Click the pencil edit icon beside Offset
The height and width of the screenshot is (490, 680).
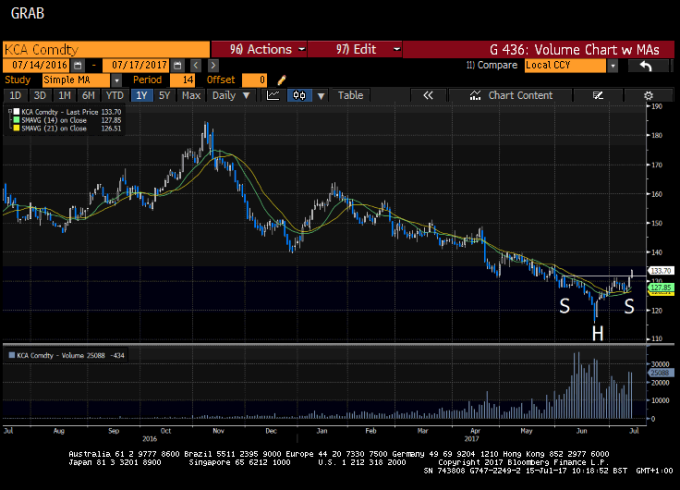(x=282, y=80)
